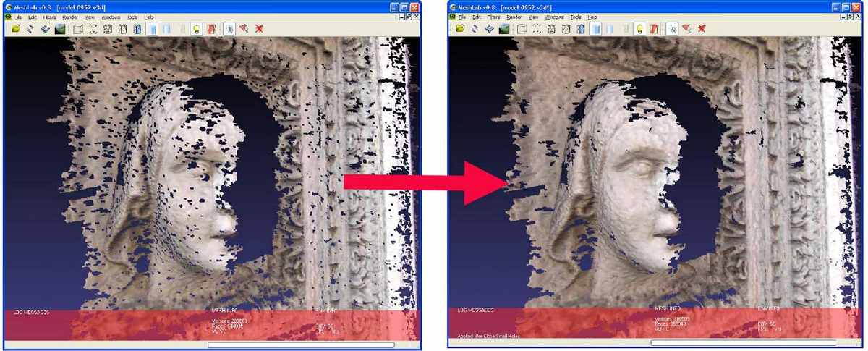868x351 pixels.
Task: Expand the View menu in the right window
Action: [533, 16]
